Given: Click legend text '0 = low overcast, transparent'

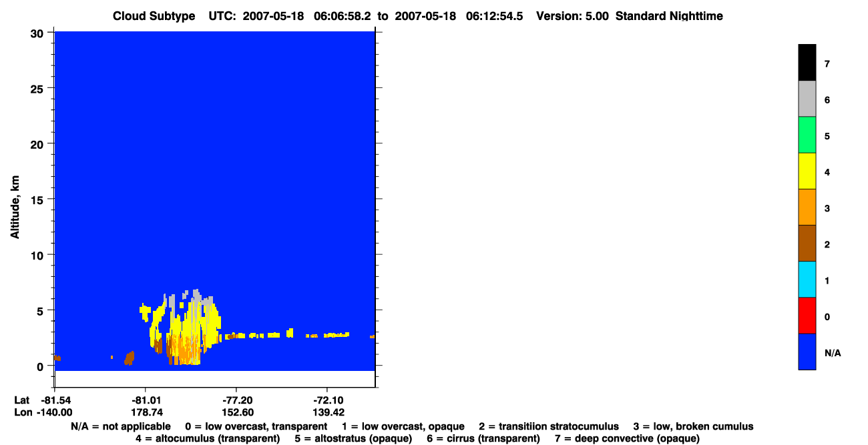Looking at the screenshot, I should pyautogui.click(x=256, y=426).
